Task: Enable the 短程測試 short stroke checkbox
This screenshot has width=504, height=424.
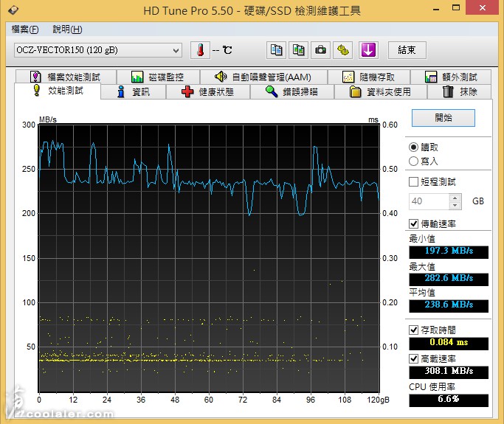Action: [x=413, y=182]
